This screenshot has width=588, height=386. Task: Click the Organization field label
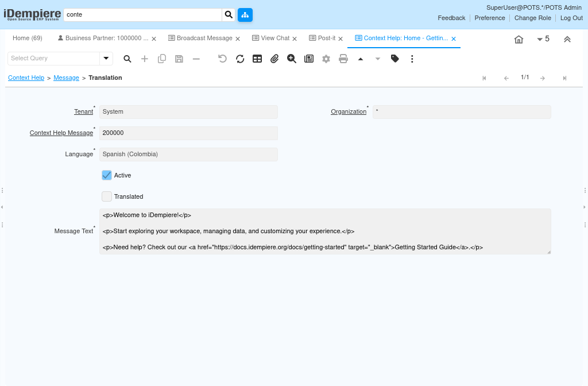349,112
